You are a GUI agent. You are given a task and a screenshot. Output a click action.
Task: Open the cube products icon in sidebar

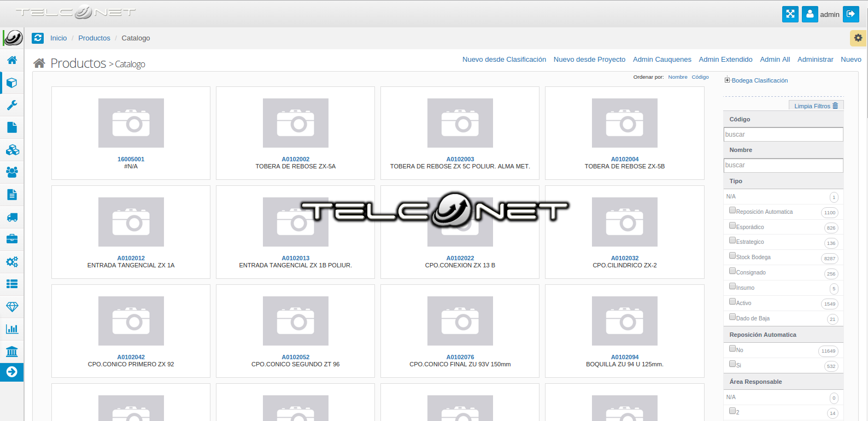pyautogui.click(x=12, y=83)
